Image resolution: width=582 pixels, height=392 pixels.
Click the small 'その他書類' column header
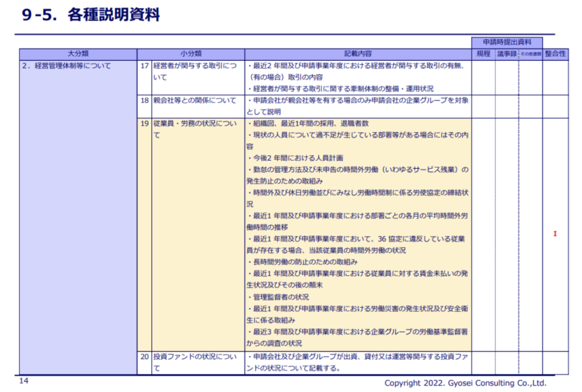530,54
